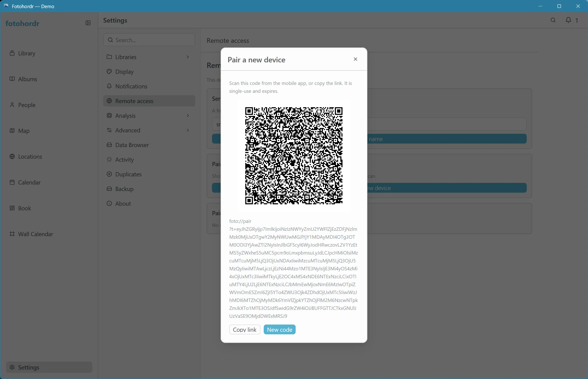Viewport: 588px width, 379px height.
Task: Open the Library icon in sidebar
Action: pyautogui.click(x=12, y=53)
